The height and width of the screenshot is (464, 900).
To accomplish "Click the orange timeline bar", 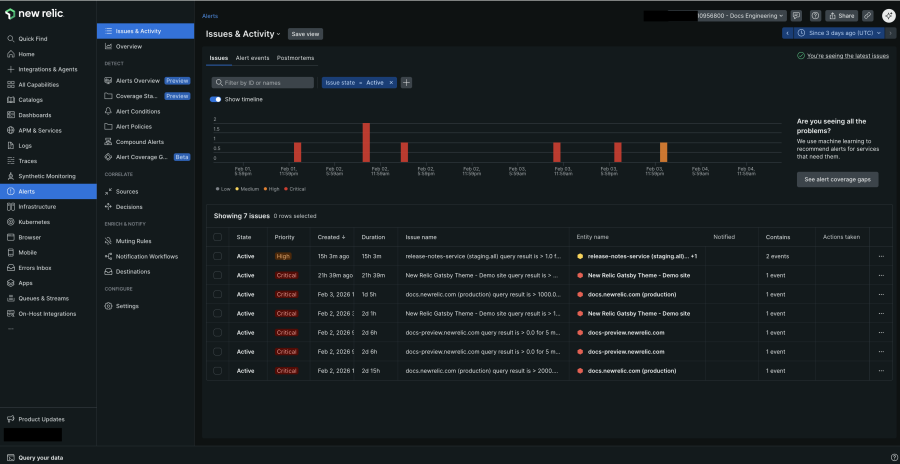I will point(664,152).
